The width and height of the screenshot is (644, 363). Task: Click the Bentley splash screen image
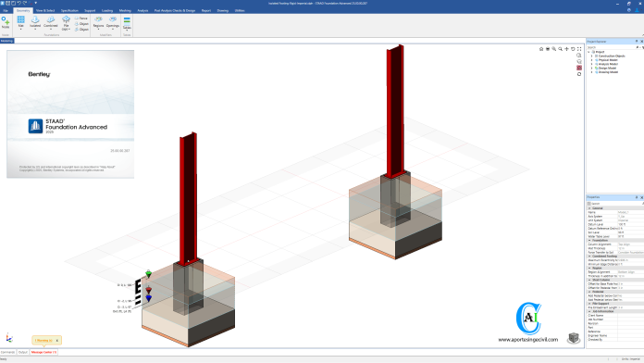click(x=70, y=114)
